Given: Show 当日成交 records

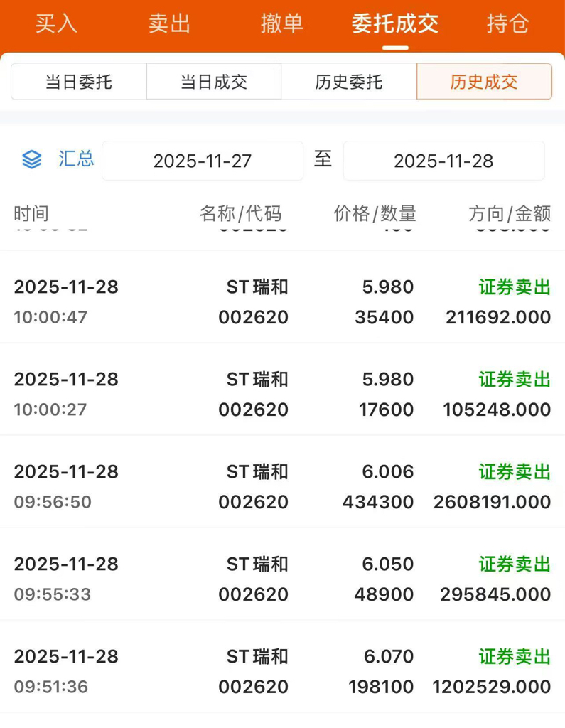Looking at the screenshot, I should click(213, 82).
